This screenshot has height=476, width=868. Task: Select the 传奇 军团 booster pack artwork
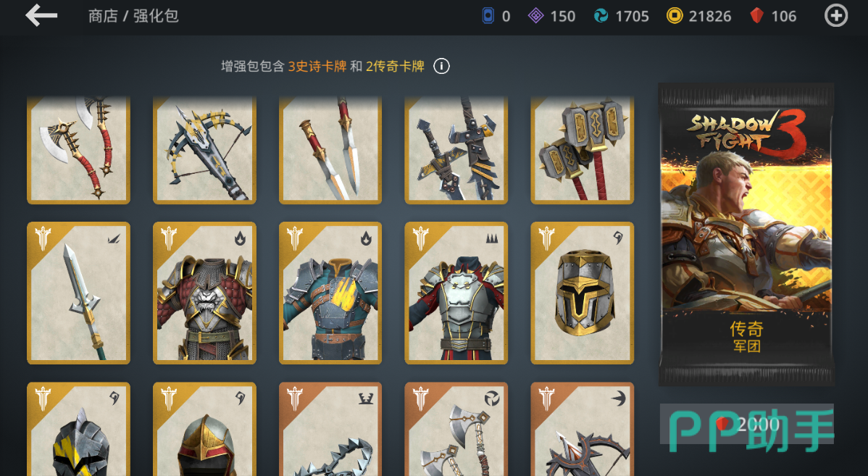coord(746,234)
